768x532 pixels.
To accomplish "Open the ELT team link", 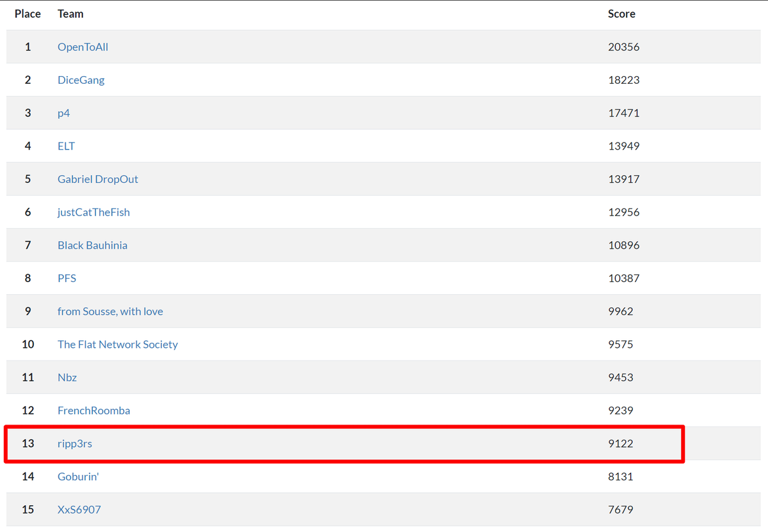I will [x=66, y=146].
